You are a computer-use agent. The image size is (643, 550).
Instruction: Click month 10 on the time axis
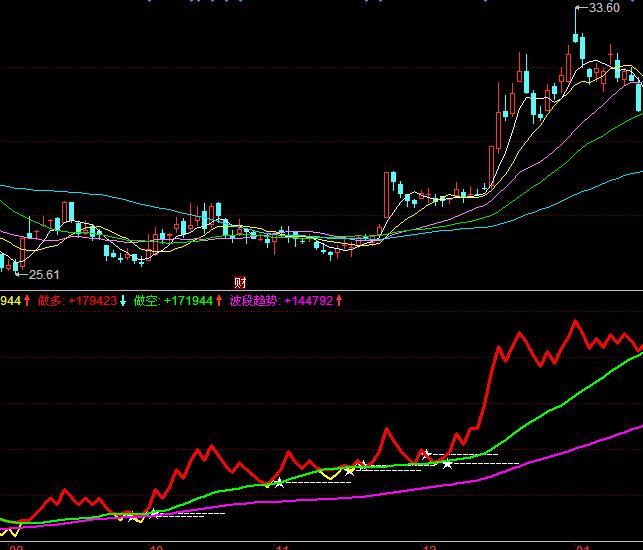coord(155,546)
